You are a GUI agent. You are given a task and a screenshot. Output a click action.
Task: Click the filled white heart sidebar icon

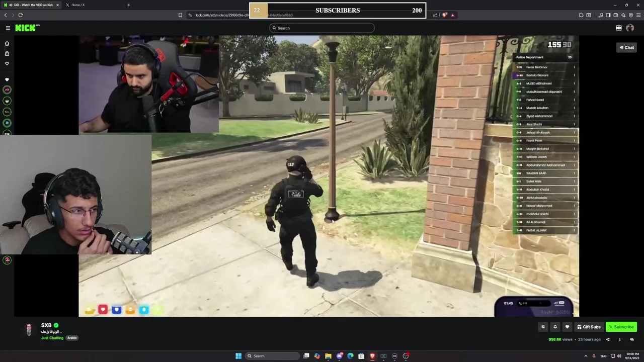coord(7,80)
